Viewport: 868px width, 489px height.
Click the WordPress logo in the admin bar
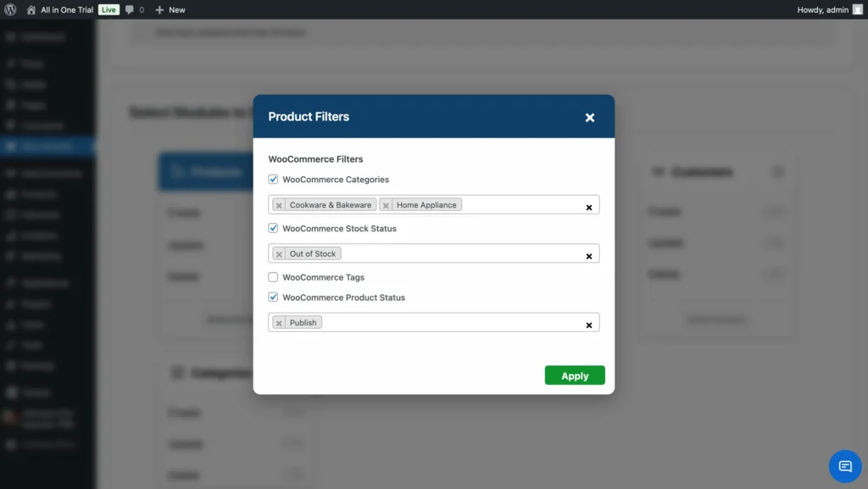(x=9, y=9)
